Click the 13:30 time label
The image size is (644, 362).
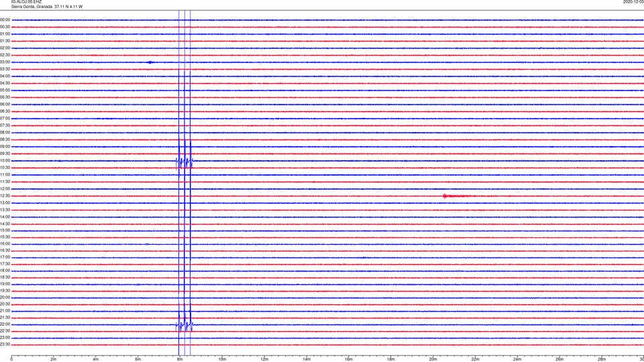coord(5,210)
